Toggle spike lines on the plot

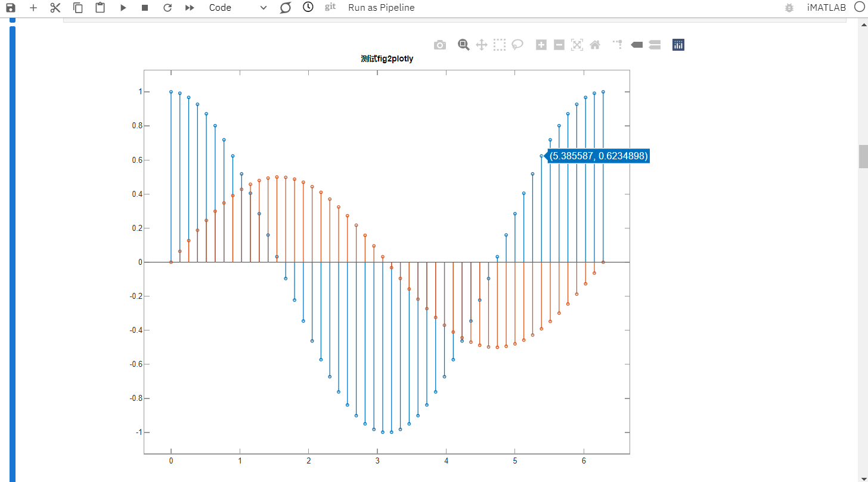tap(619, 44)
